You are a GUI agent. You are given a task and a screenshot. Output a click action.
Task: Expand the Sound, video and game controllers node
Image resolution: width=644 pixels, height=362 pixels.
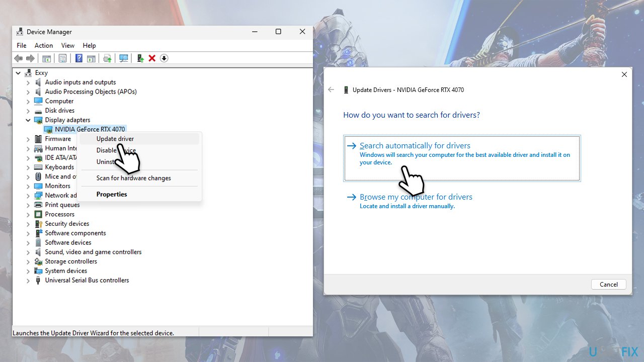coord(29,252)
